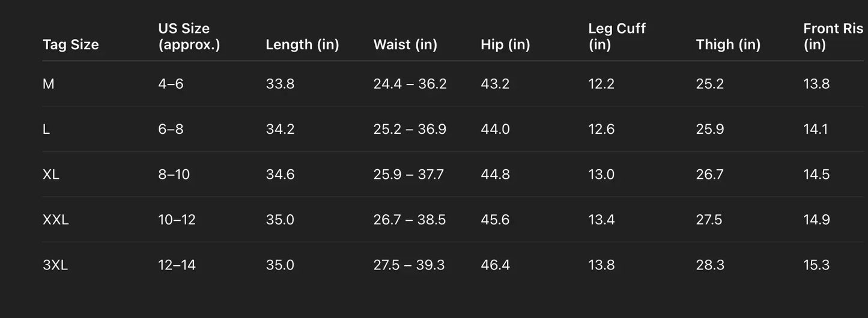Click the XL tag size row label
The width and height of the screenshot is (868, 318).
(x=51, y=175)
